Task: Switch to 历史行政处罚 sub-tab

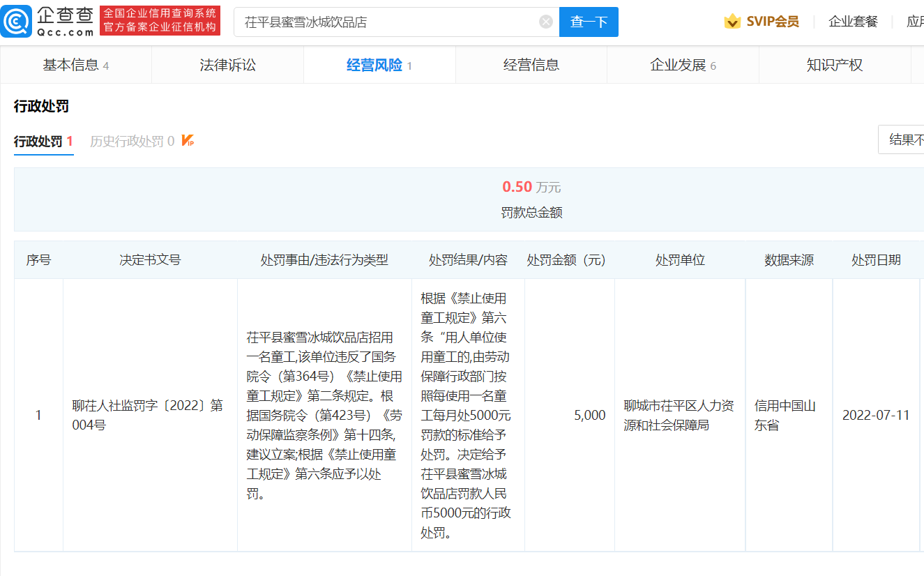Action: pos(131,142)
